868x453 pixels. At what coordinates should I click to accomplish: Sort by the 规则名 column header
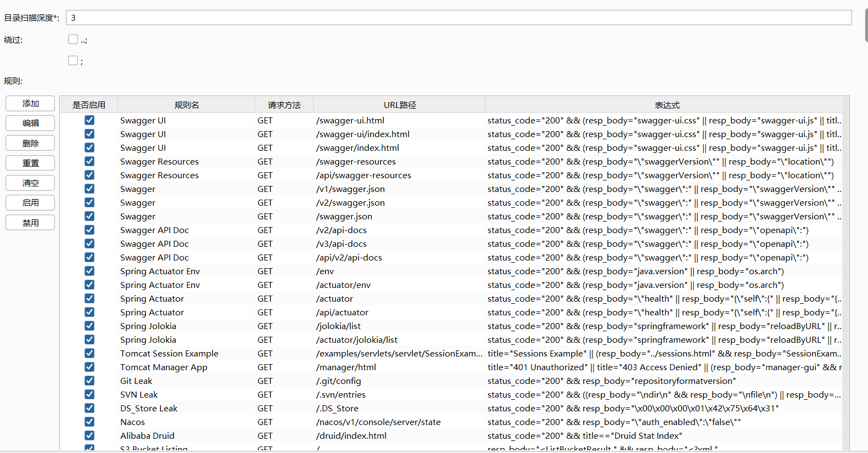pos(186,105)
